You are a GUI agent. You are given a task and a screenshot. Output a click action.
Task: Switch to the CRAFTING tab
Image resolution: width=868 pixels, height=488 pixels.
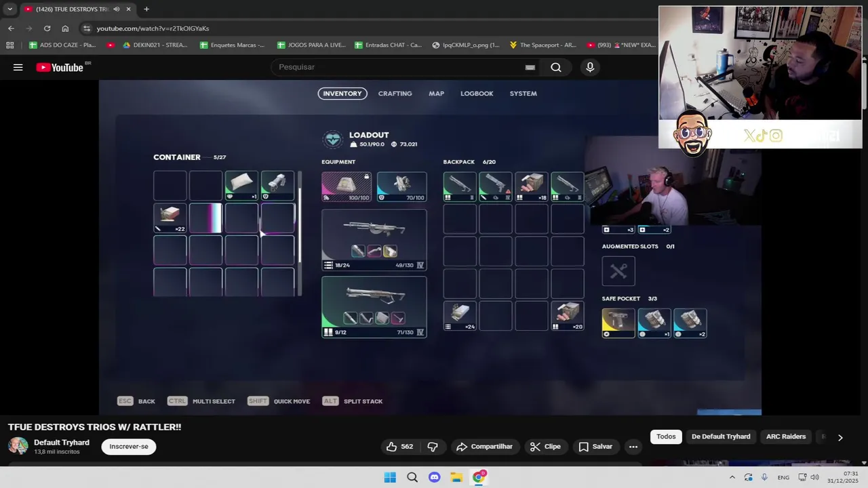(x=395, y=94)
